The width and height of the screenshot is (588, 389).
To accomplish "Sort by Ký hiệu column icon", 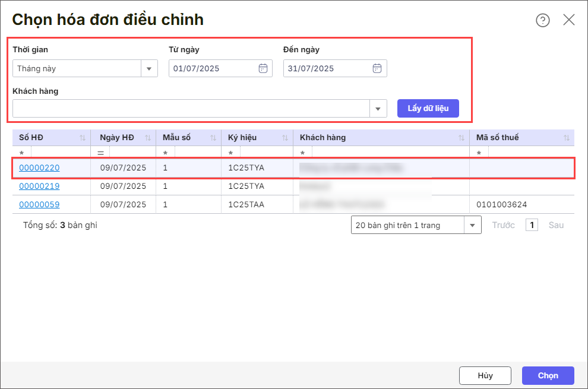I will click(285, 138).
